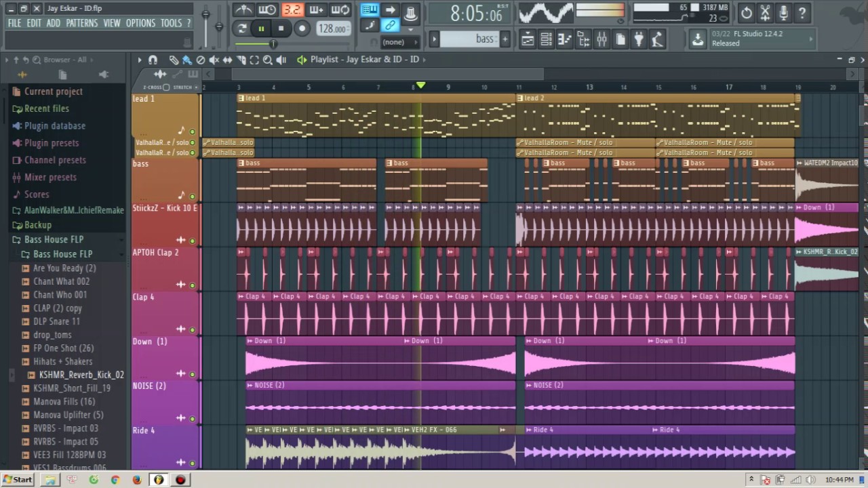
Task: Select the Draw pencil tool in playlist
Action: [x=174, y=60]
